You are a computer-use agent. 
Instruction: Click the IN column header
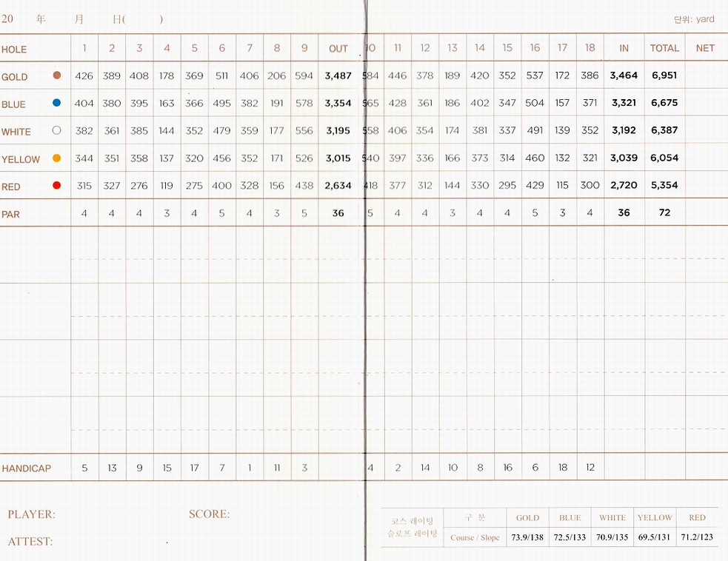tap(624, 48)
